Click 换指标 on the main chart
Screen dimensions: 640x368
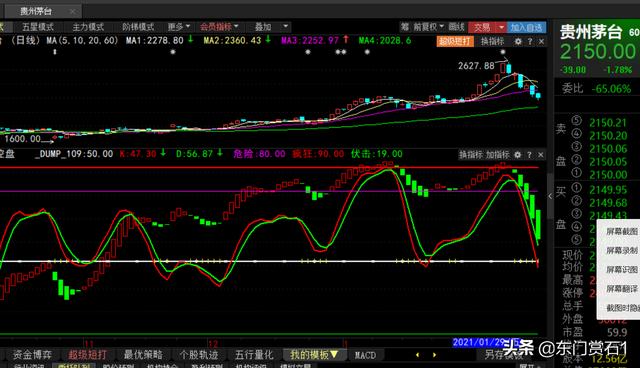click(492, 41)
